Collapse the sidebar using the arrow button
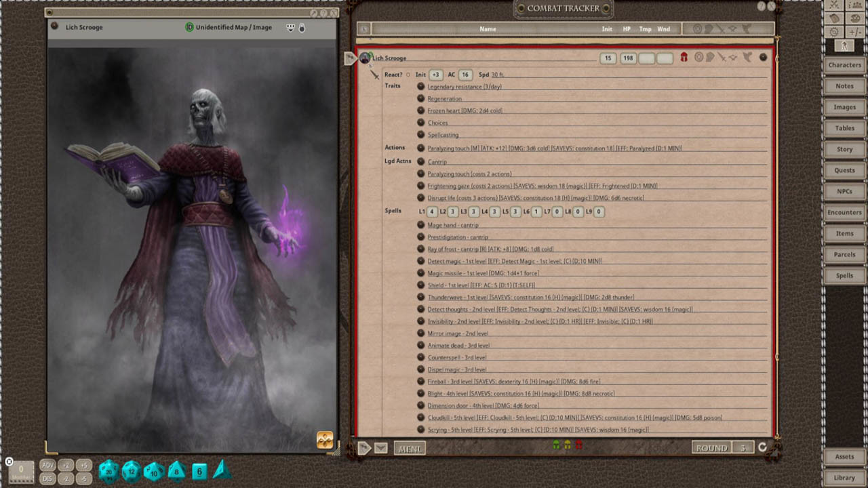The width and height of the screenshot is (868, 488). pos(844,45)
